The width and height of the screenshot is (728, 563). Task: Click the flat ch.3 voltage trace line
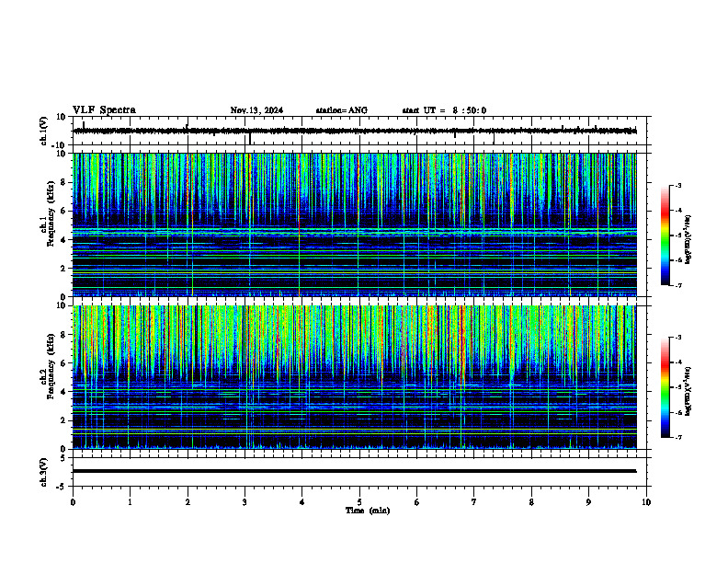[x=355, y=471]
